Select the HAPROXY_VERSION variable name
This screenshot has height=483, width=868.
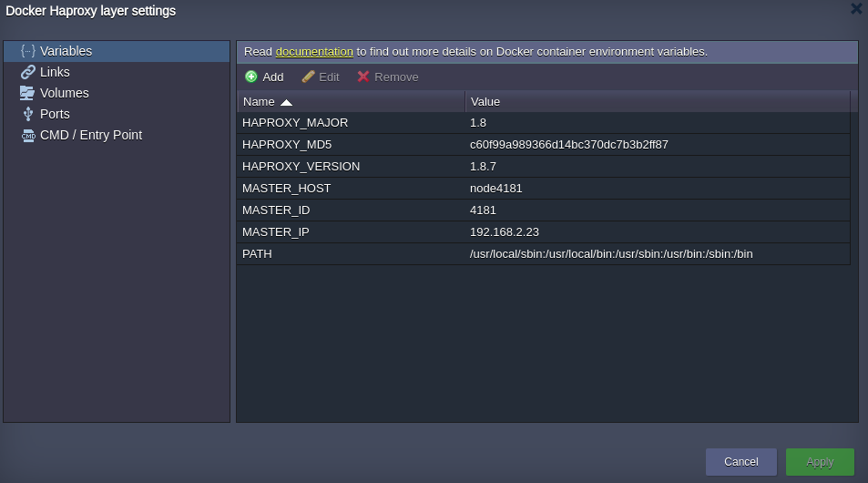click(x=301, y=167)
